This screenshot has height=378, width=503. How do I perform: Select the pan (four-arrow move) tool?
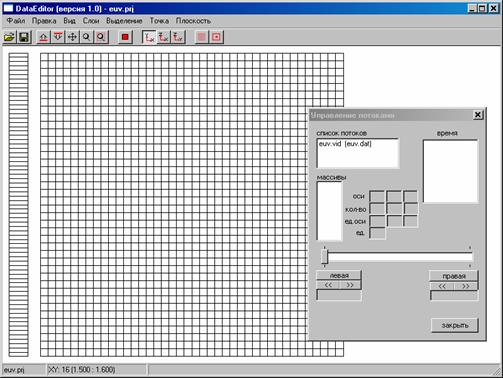(x=72, y=37)
